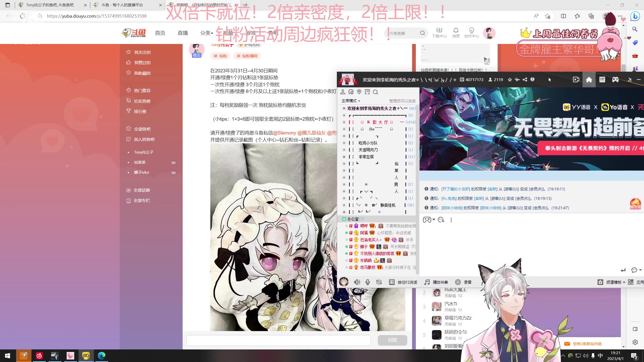Image resolution: width=644 pixels, height=362 pixels.
Task: Open the YY video broadcast icon
Action: (576, 80)
